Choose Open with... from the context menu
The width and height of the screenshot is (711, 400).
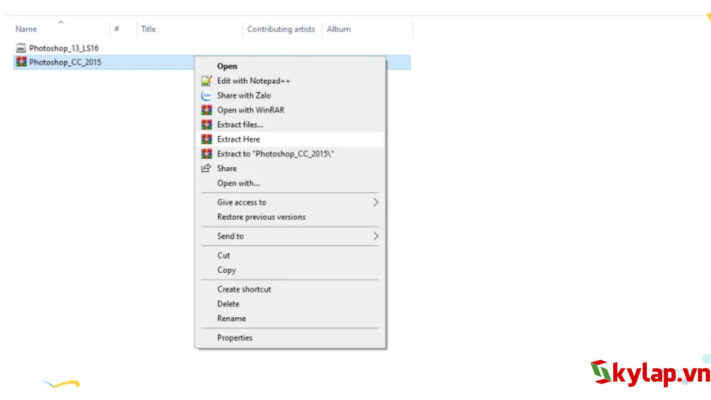(x=238, y=183)
